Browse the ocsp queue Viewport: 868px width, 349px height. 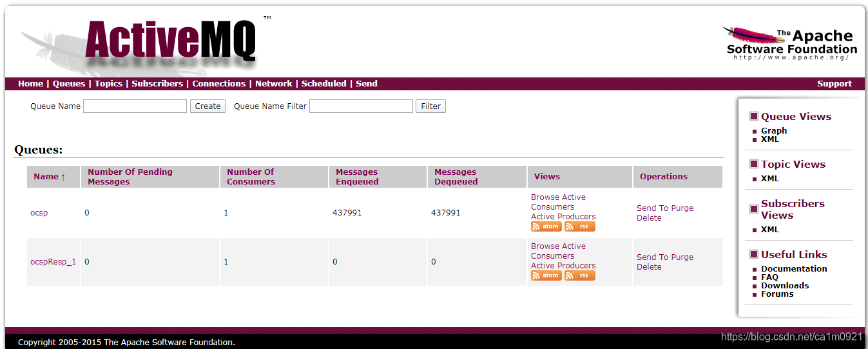pos(545,197)
